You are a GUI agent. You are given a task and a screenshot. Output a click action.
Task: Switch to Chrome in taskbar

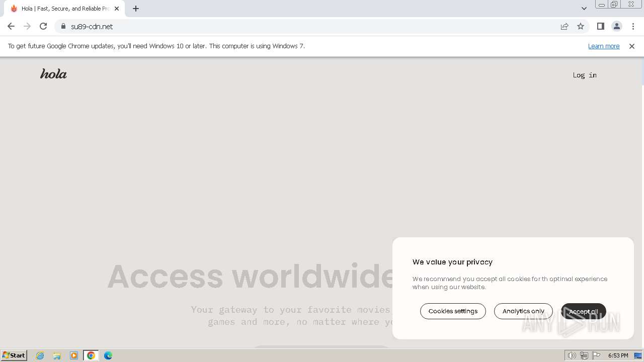91,355
